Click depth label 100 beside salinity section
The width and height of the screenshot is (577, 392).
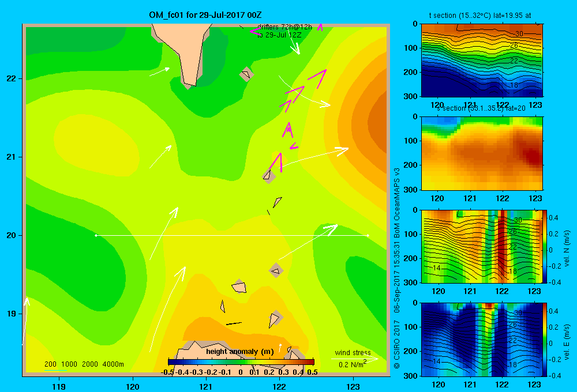pos(411,141)
